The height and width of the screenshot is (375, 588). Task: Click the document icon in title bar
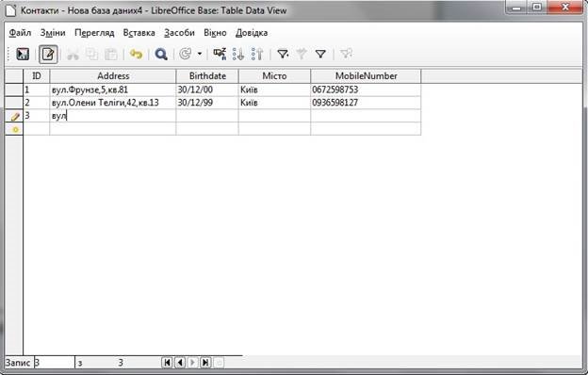[10, 9]
